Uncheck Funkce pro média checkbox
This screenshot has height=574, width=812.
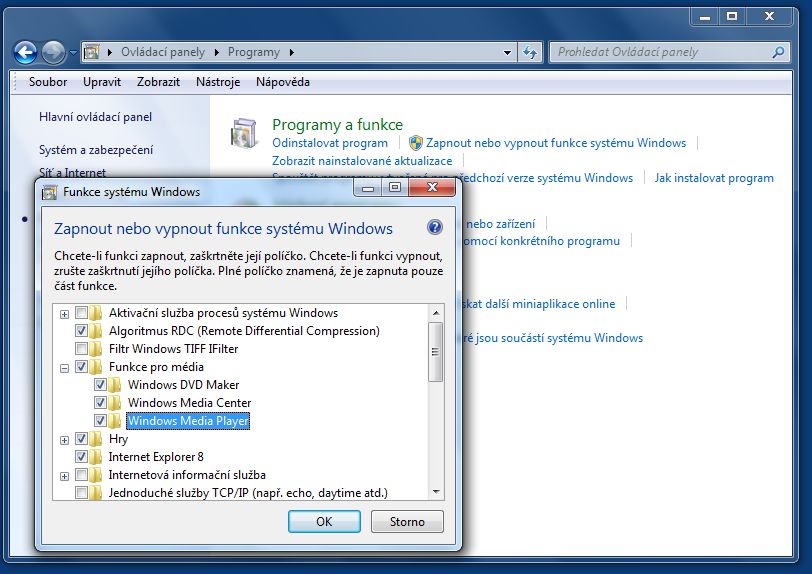[81, 367]
